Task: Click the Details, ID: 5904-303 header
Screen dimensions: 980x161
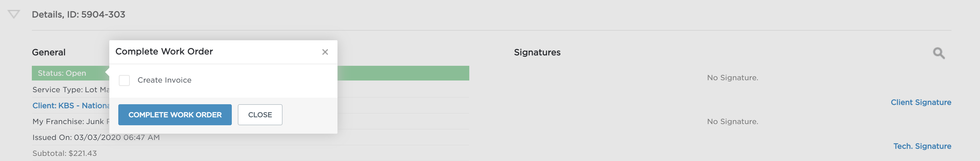Action: click(x=78, y=14)
